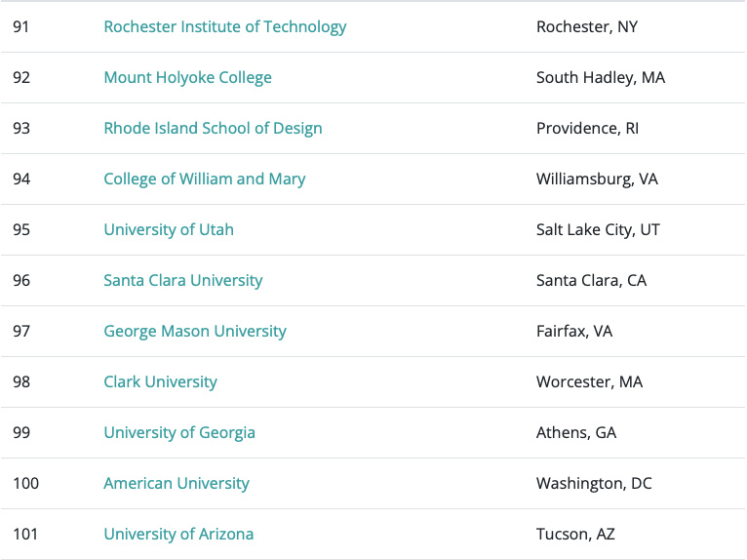Open the Rochester Institute of Technology link
Screen dimensions: 747x560
click(x=224, y=27)
